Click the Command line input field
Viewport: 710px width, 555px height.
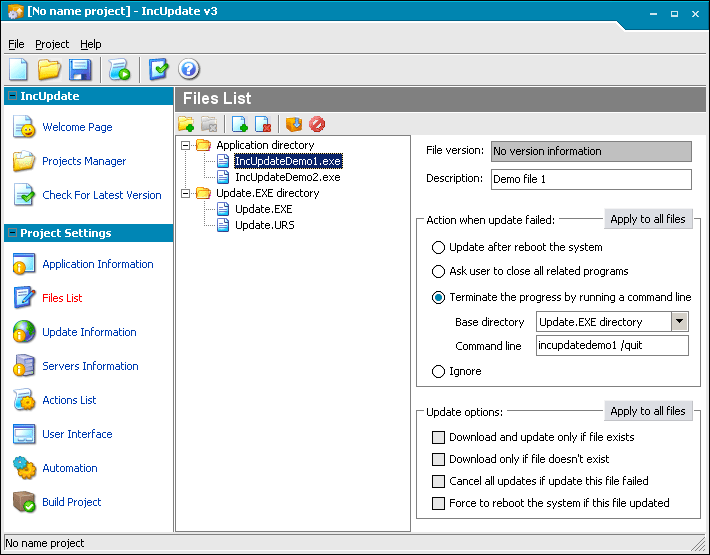(612, 345)
